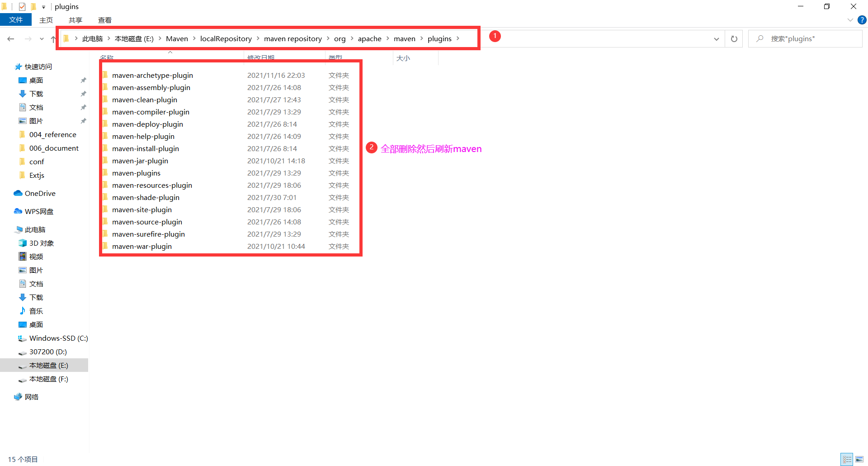Switch to the 查看 ribbon tab

pyautogui.click(x=105, y=20)
